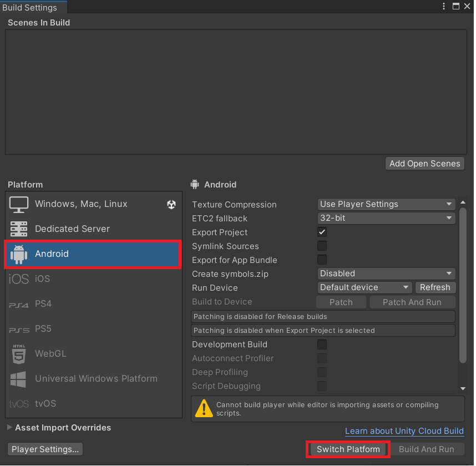Click the Build And Run button
This screenshot has height=466, width=476.
[427, 449]
